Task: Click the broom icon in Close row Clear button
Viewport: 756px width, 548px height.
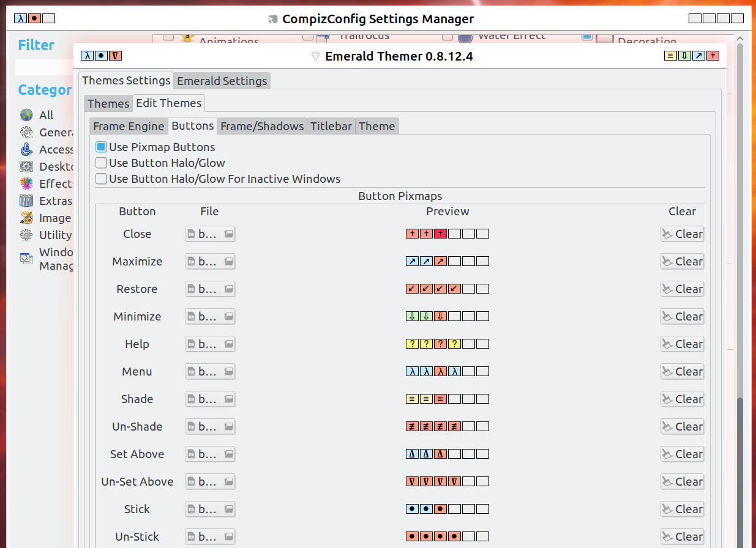Action: tap(668, 234)
